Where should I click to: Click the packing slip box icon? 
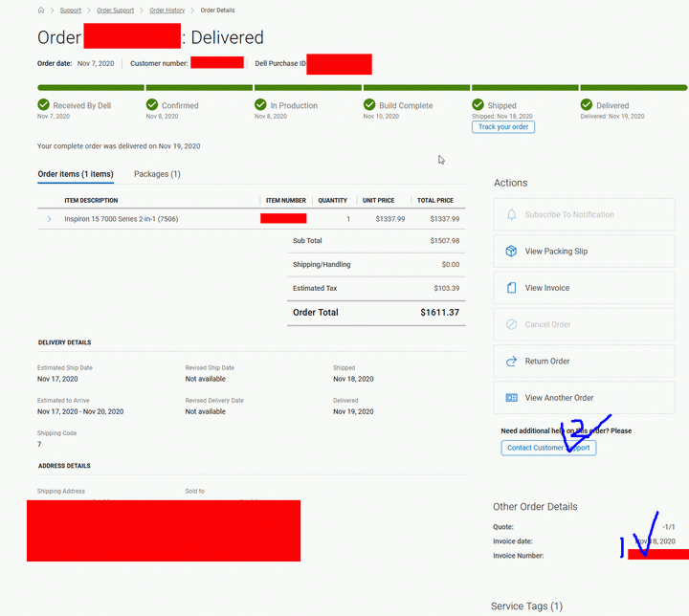point(511,251)
